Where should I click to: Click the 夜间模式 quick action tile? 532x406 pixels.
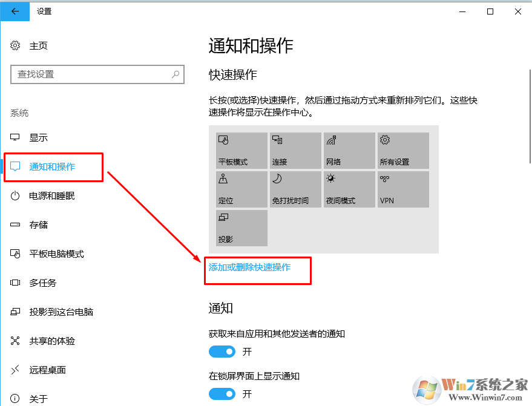pos(349,189)
